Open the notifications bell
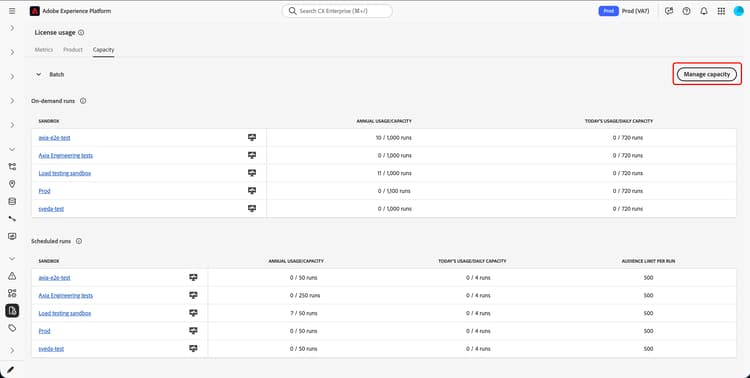The width and height of the screenshot is (750, 378). (x=704, y=11)
